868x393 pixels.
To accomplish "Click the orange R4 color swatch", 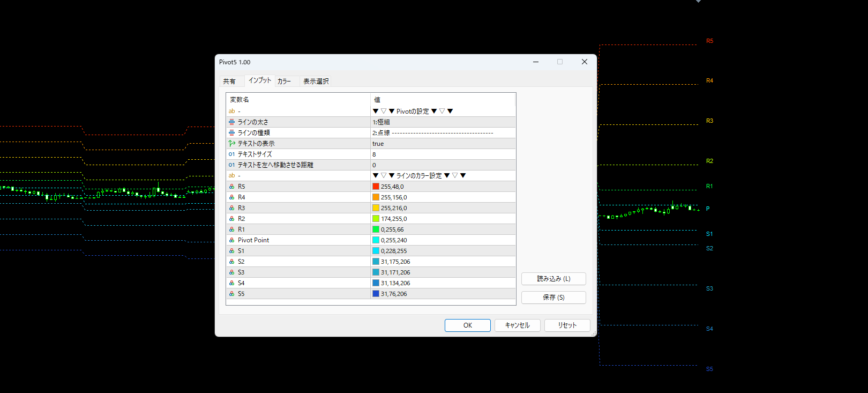I will tap(376, 197).
